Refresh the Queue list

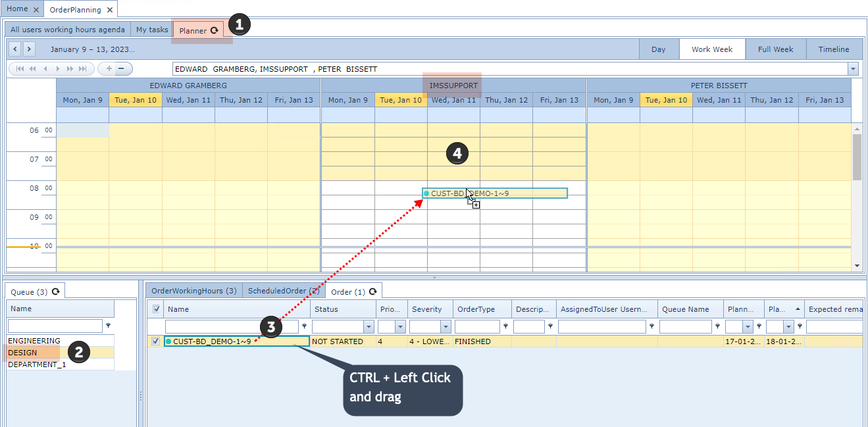click(x=56, y=291)
